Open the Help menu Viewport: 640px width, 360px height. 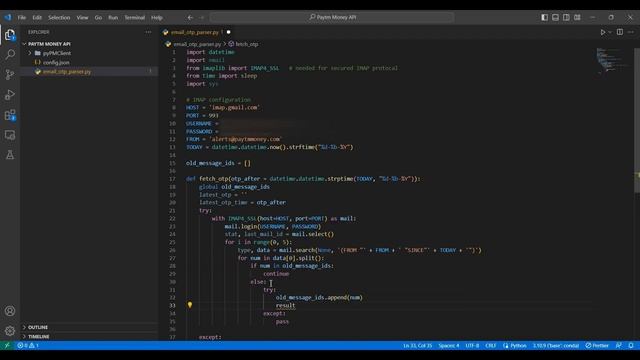[x=157, y=18]
